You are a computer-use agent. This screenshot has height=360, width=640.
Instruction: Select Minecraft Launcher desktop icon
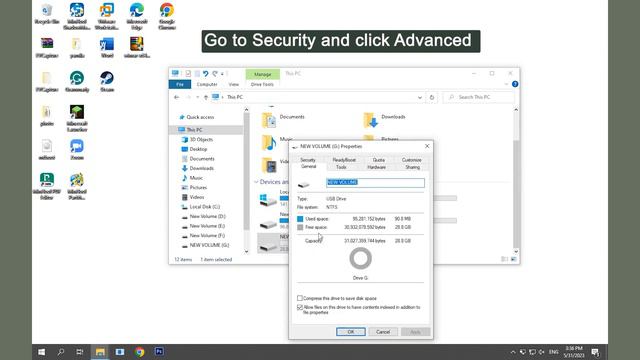click(x=77, y=118)
